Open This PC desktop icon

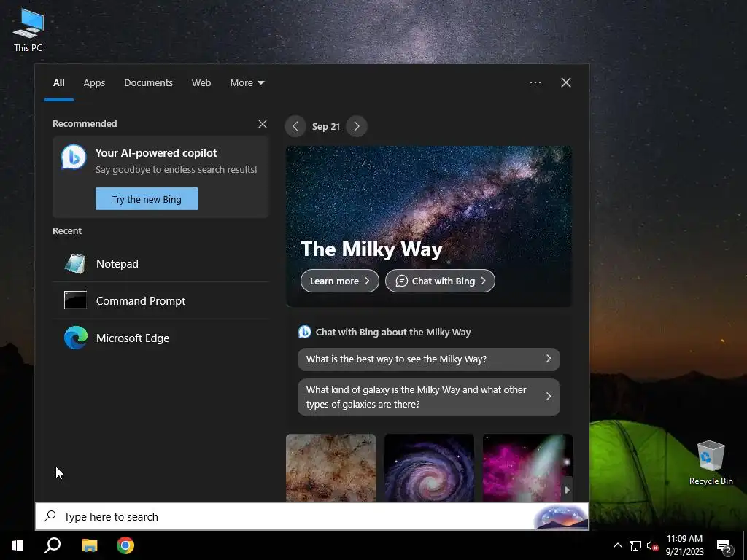pos(28,30)
